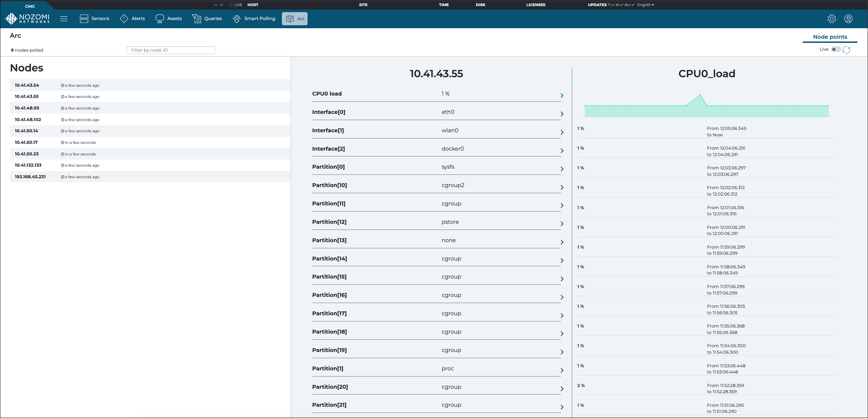Switch to the Node points tab

(x=830, y=37)
